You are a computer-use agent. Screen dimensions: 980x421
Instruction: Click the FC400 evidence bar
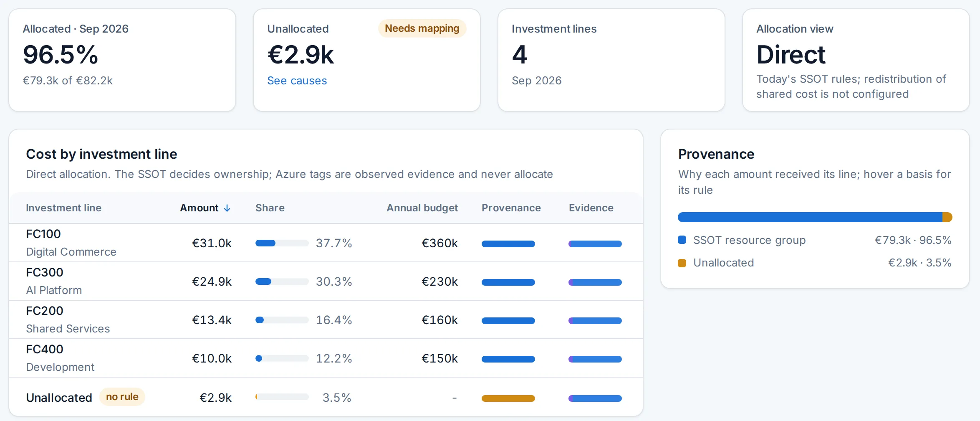[595, 359]
